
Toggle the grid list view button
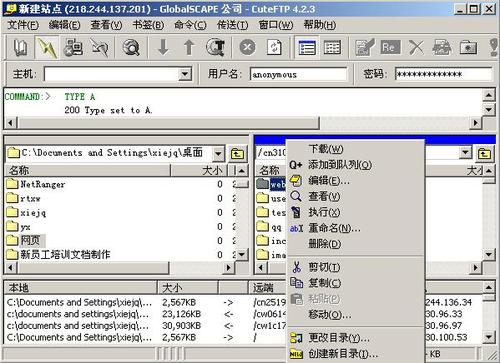(x=332, y=47)
